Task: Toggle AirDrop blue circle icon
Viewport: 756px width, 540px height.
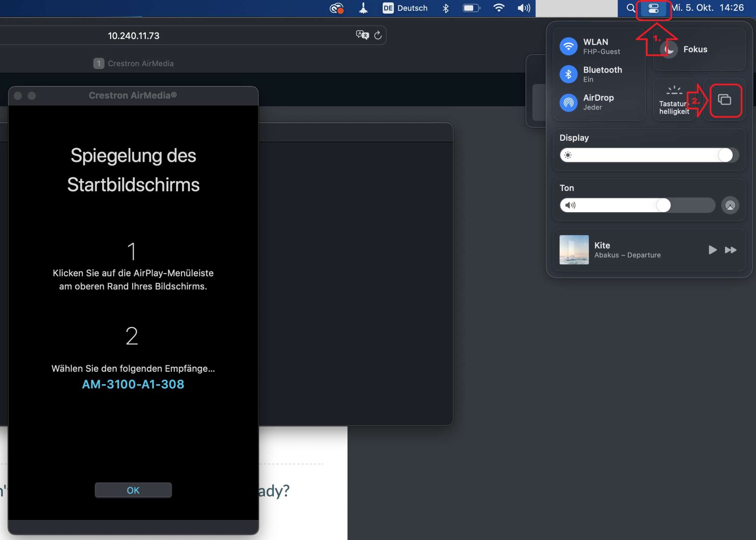Action: tap(569, 102)
